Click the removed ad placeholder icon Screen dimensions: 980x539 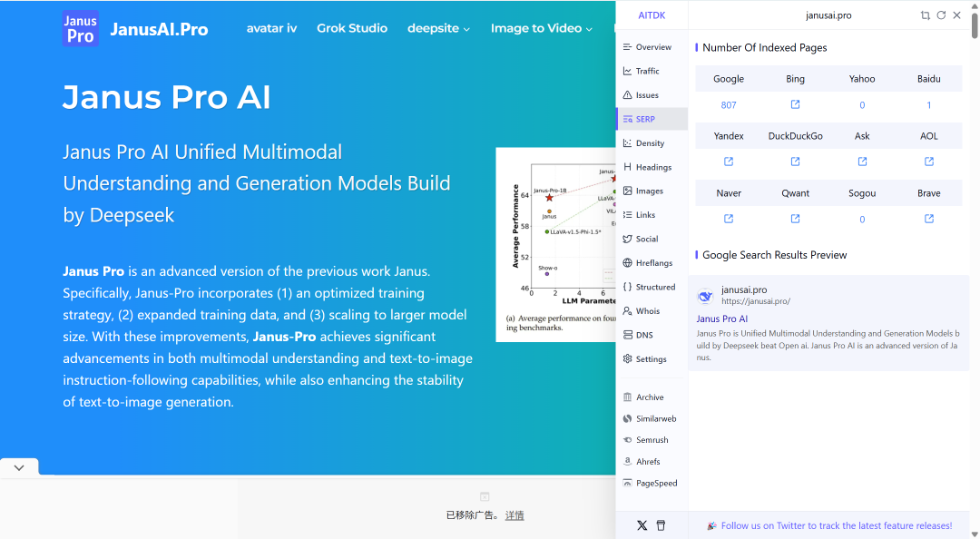coord(485,496)
